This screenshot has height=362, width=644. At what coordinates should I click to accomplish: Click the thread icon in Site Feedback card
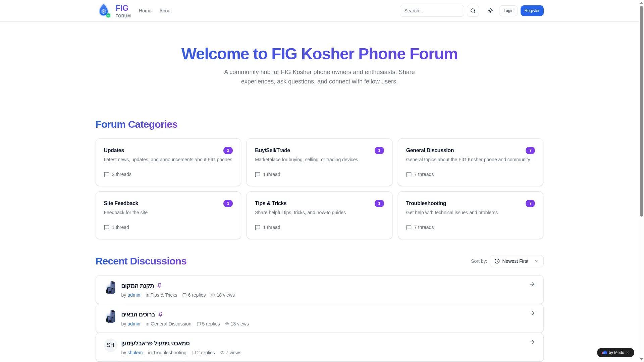[107, 227]
